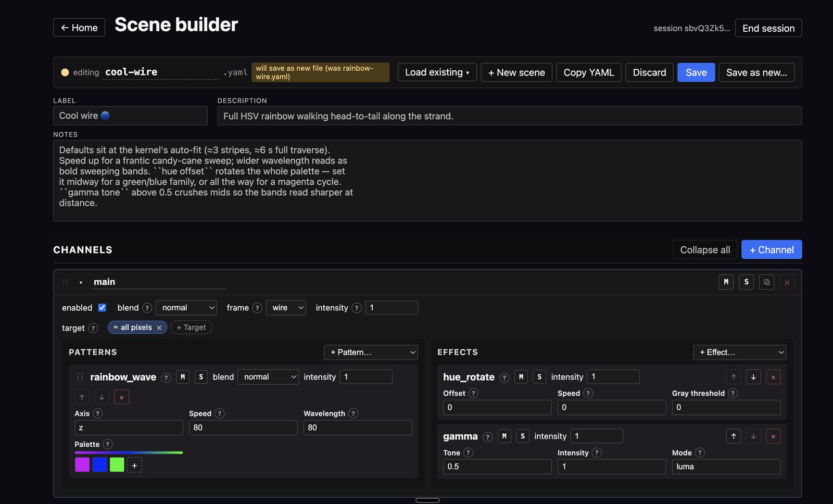End the current session

(x=768, y=28)
